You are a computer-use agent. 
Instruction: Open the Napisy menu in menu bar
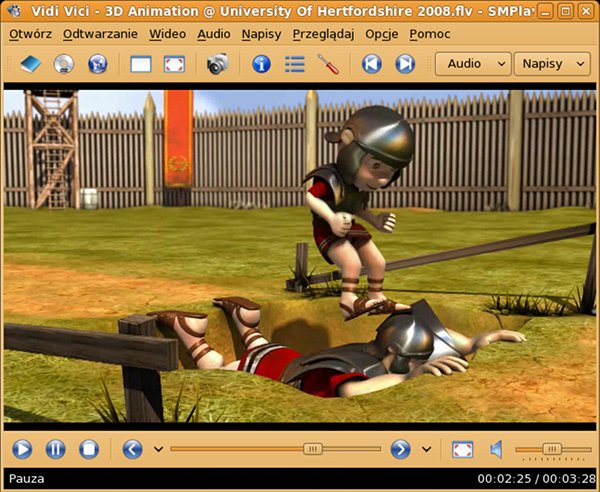(261, 34)
